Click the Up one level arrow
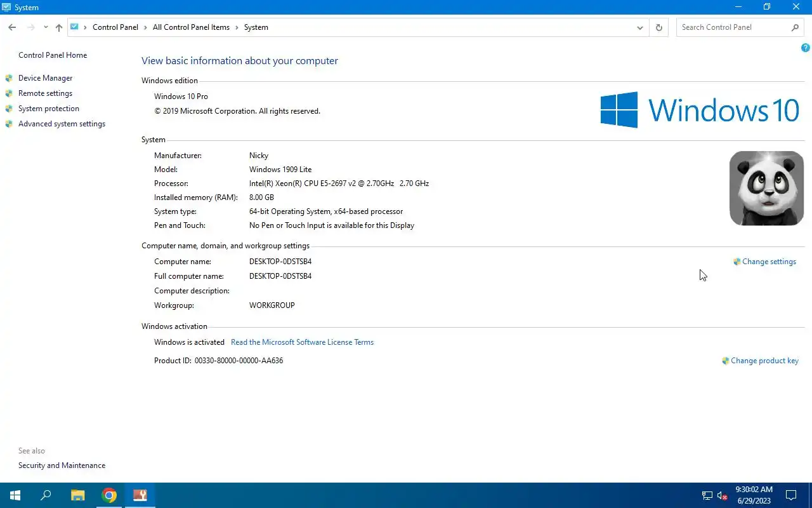 [59, 27]
